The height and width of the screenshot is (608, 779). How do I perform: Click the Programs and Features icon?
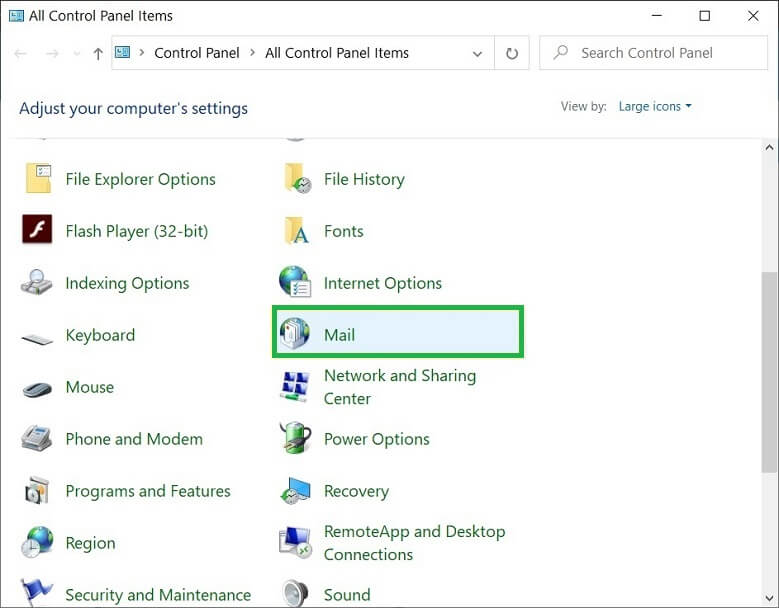pyautogui.click(x=37, y=490)
